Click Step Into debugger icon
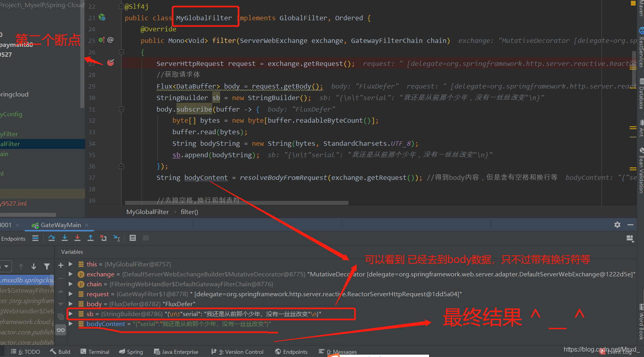The height and width of the screenshot is (357, 644). pyautogui.click(x=65, y=238)
